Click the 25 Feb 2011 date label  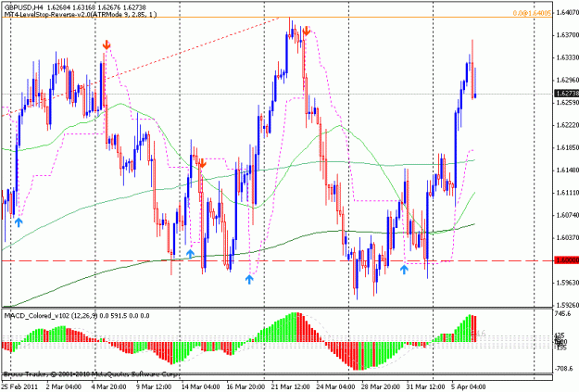click(x=20, y=386)
